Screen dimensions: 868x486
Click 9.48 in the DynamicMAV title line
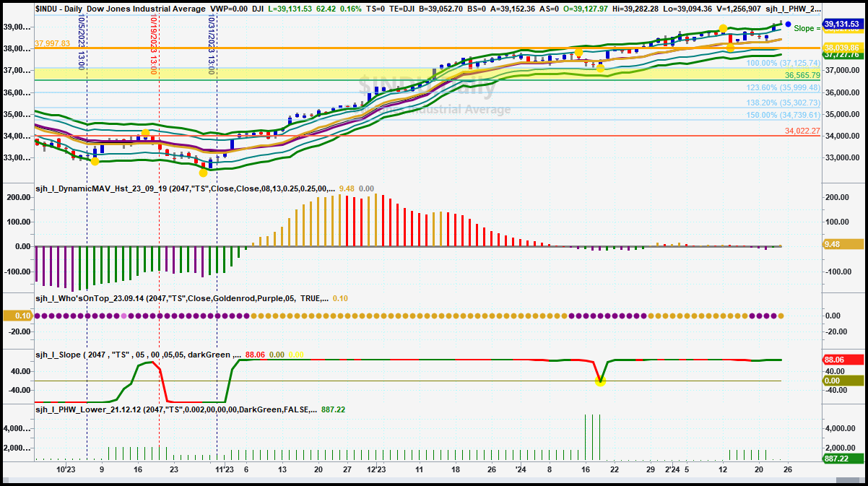click(347, 189)
